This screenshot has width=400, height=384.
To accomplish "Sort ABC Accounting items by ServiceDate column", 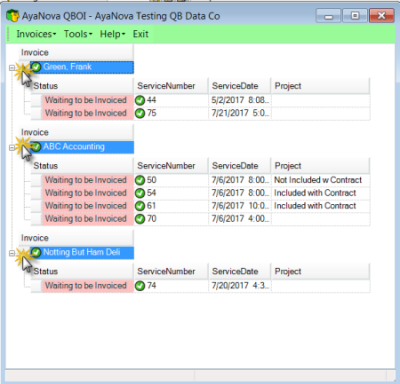I will tap(240, 166).
